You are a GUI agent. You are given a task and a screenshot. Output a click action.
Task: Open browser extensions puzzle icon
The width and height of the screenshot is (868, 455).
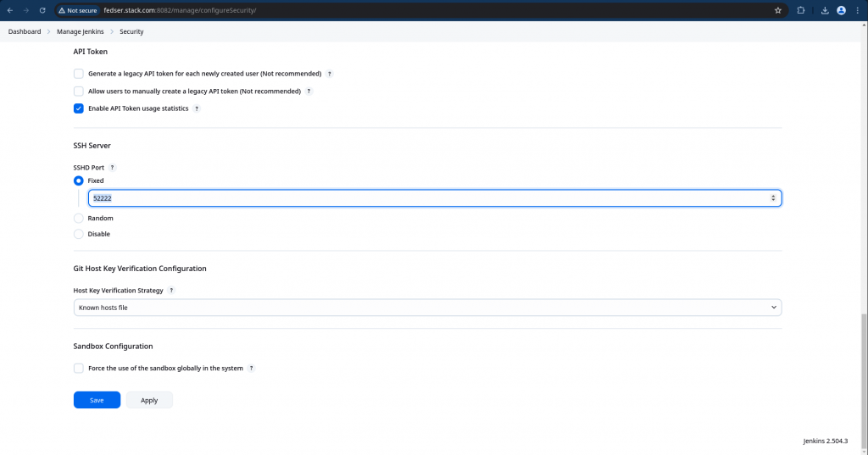pyautogui.click(x=800, y=10)
